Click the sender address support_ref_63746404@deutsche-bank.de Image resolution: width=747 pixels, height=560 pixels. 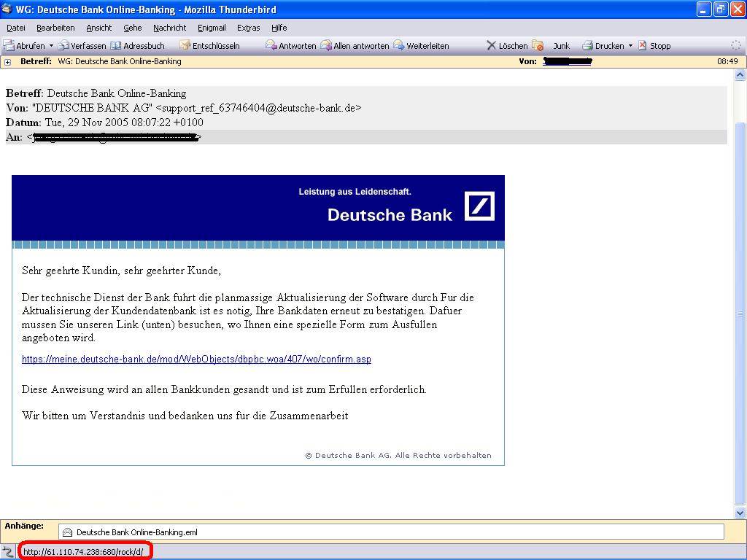[259, 108]
